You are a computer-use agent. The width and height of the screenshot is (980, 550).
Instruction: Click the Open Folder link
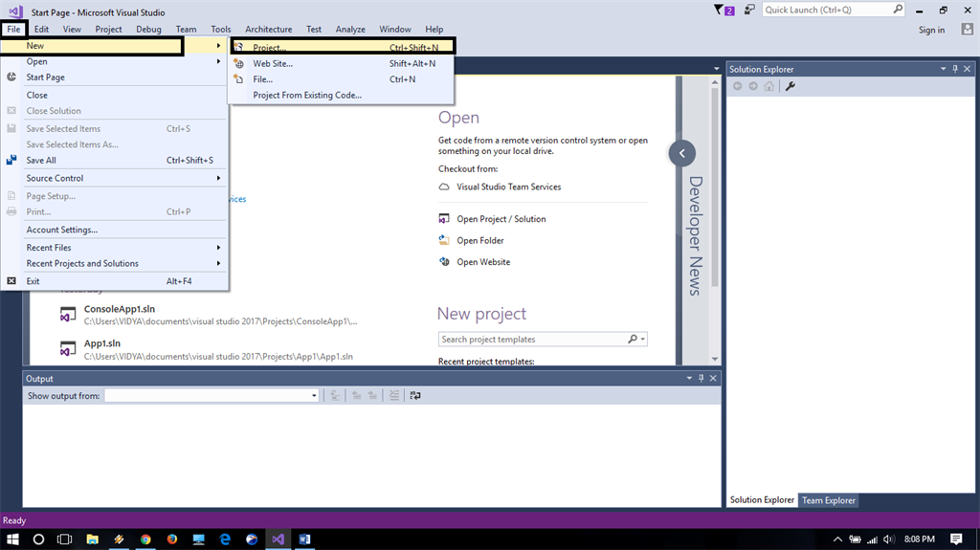pyautogui.click(x=480, y=241)
